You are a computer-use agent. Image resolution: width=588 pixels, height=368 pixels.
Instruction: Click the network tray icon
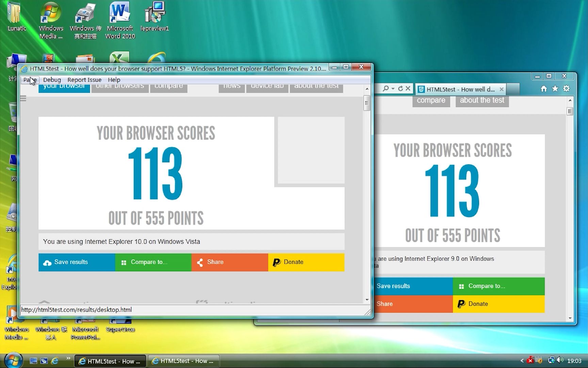tap(551, 360)
